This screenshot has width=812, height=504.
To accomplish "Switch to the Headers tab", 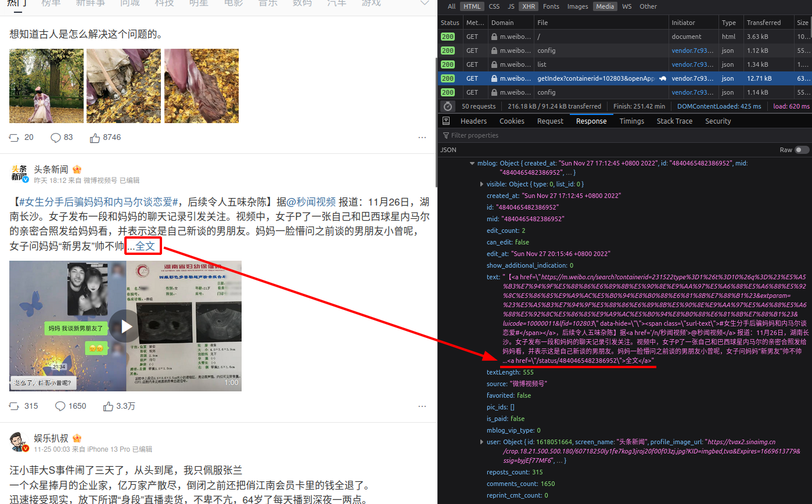I will point(473,121).
